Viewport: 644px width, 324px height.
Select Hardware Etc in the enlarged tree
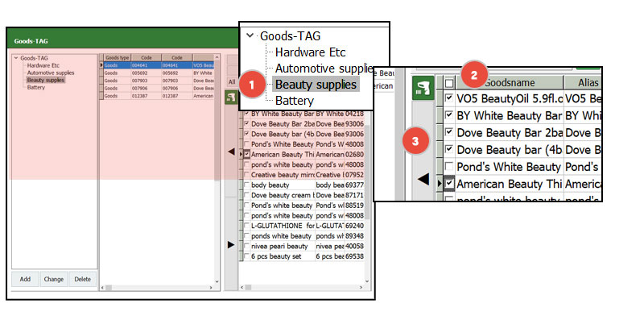click(x=310, y=52)
